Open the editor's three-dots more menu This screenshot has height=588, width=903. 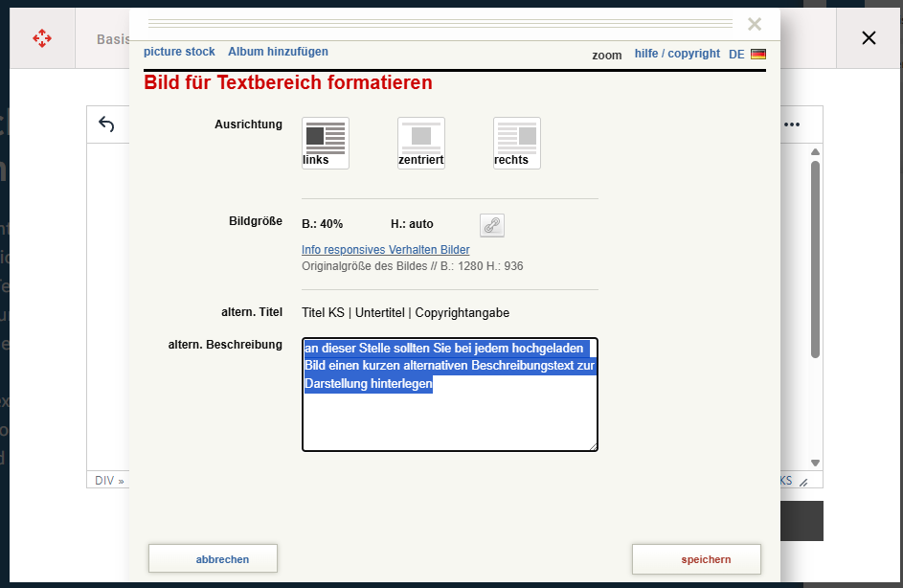coord(792,124)
